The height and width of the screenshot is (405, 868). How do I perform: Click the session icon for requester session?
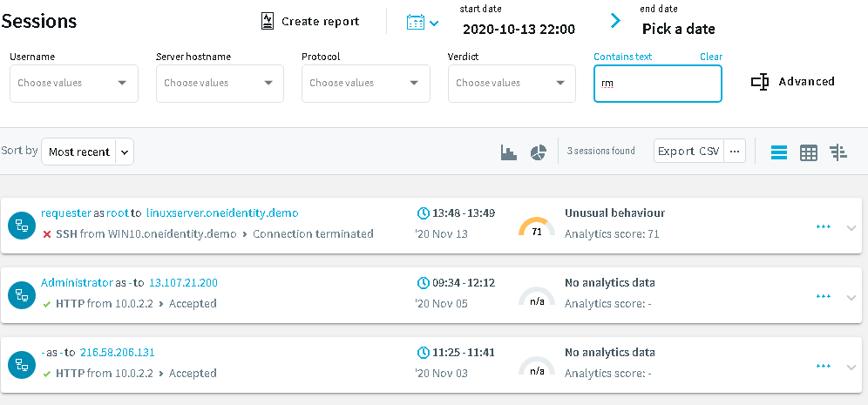click(x=21, y=226)
